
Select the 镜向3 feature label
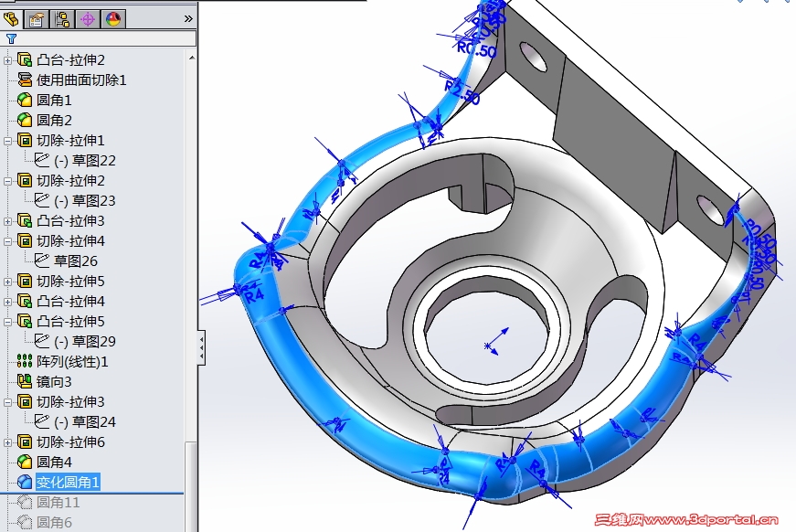click(54, 381)
